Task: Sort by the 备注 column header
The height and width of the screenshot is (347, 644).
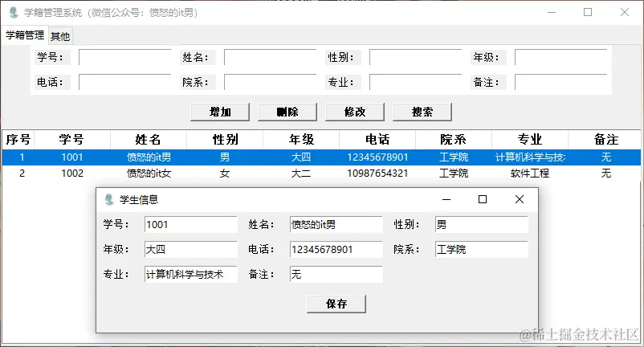Action: pos(605,140)
